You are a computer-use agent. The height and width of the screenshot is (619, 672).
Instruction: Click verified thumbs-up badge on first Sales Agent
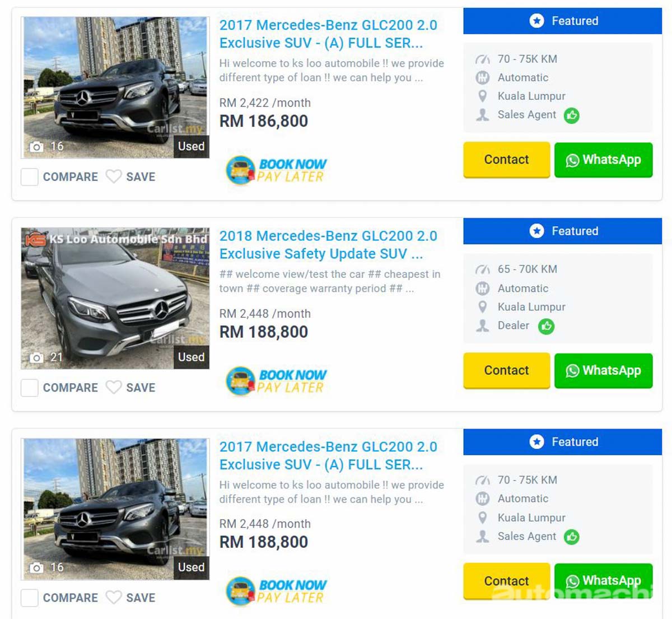click(x=571, y=115)
